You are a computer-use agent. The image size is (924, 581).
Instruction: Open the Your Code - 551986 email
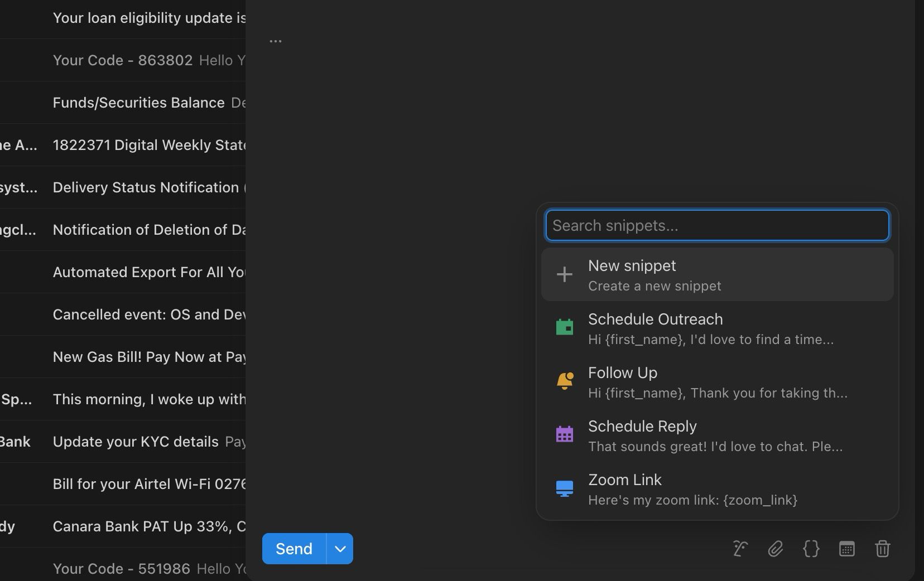tap(123, 564)
